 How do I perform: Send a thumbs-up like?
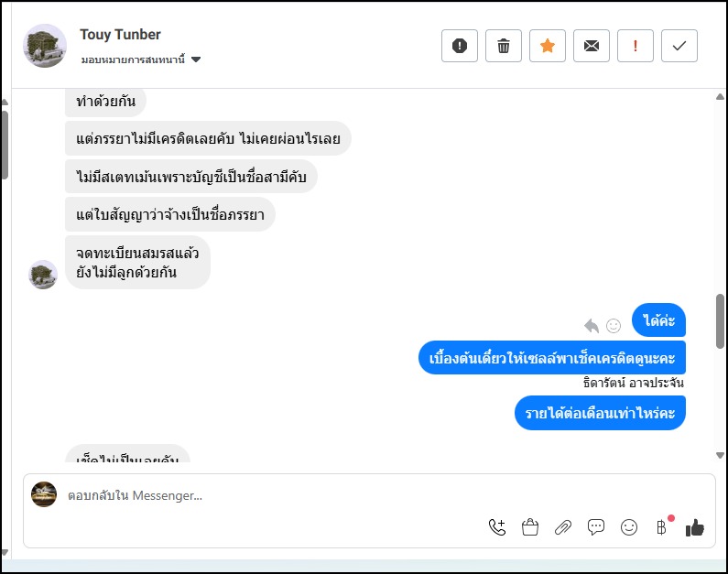[x=695, y=526]
